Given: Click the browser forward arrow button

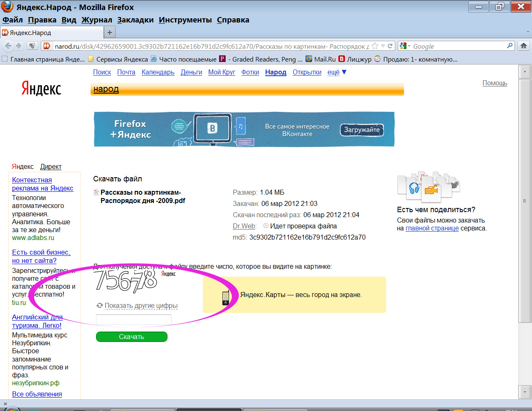Looking at the screenshot, I should pyautogui.click(x=19, y=46).
